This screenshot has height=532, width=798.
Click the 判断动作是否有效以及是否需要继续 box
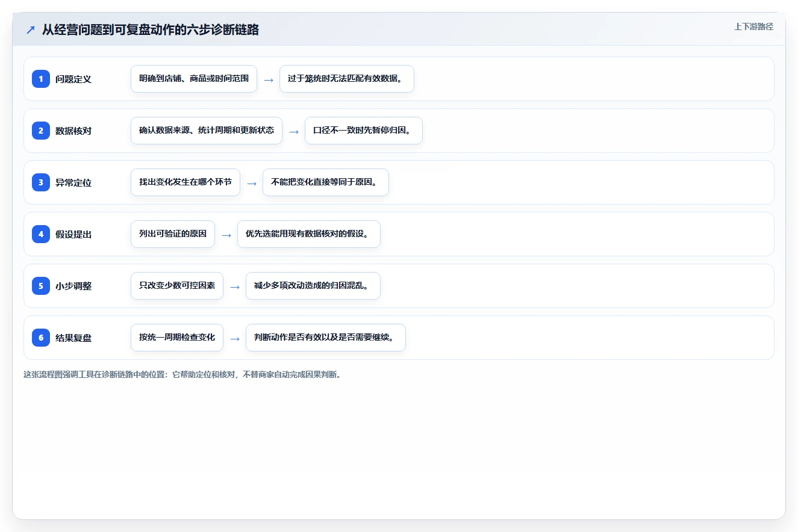[326, 338]
